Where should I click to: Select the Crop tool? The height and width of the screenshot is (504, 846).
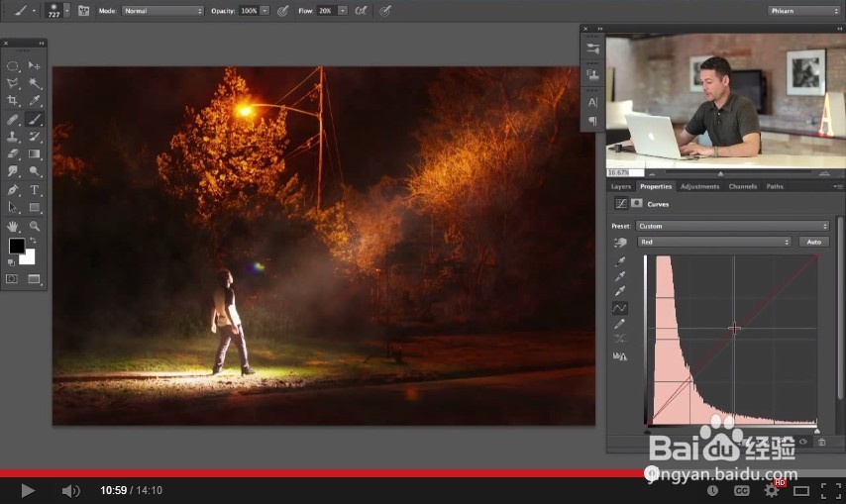(x=13, y=100)
